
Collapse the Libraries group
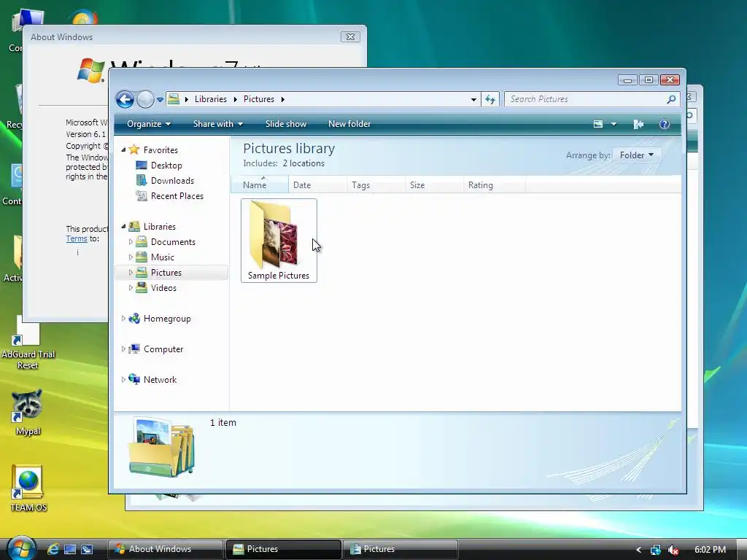tap(123, 226)
